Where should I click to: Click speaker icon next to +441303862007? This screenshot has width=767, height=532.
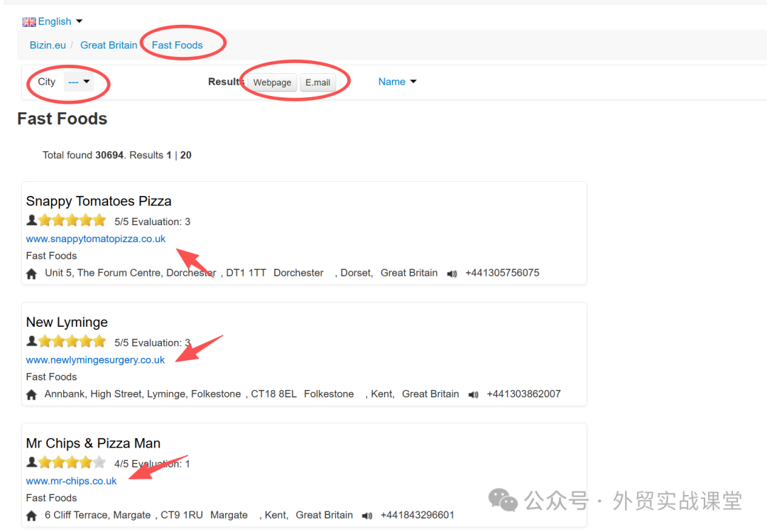474,395
